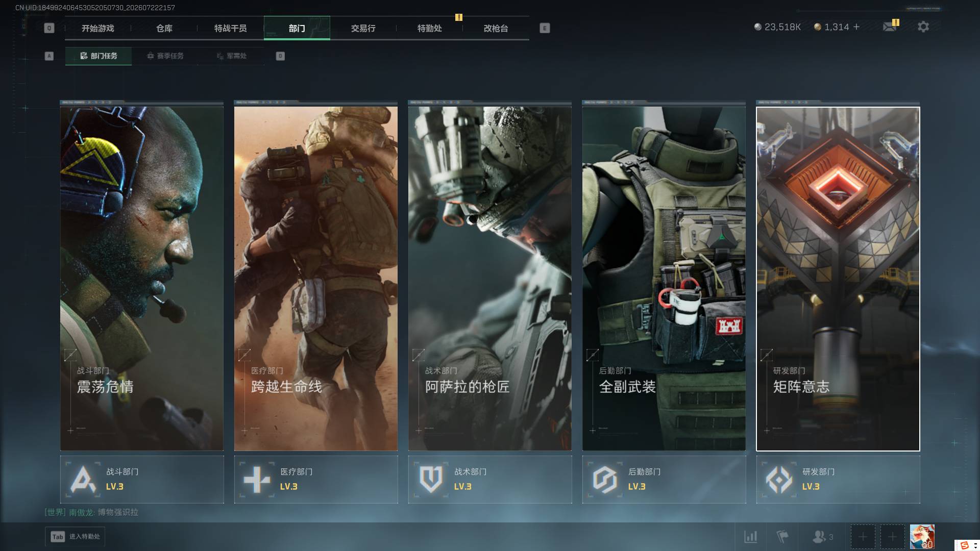
Task: Open the 跨越生命线 medical department card
Action: [316, 278]
